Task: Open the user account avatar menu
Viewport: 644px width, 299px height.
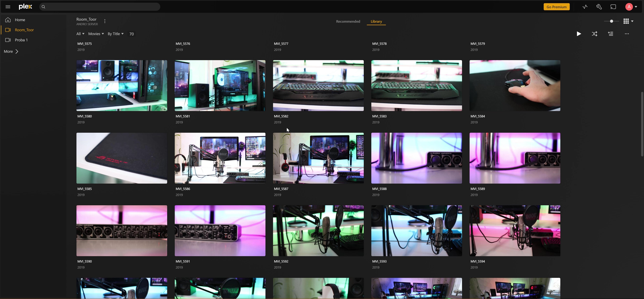Action: tap(629, 7)
